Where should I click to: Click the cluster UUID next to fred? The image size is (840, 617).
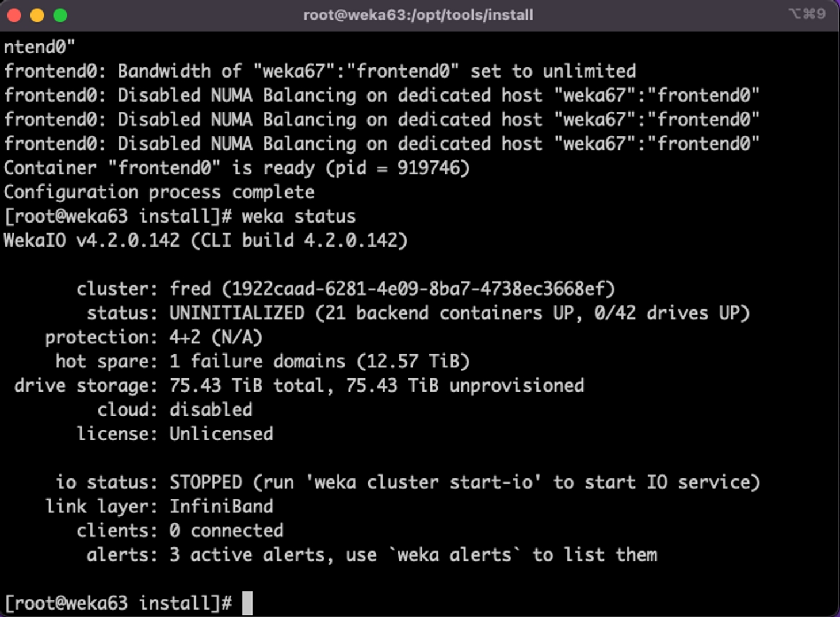pyautogui.click(x=418, y=289)
